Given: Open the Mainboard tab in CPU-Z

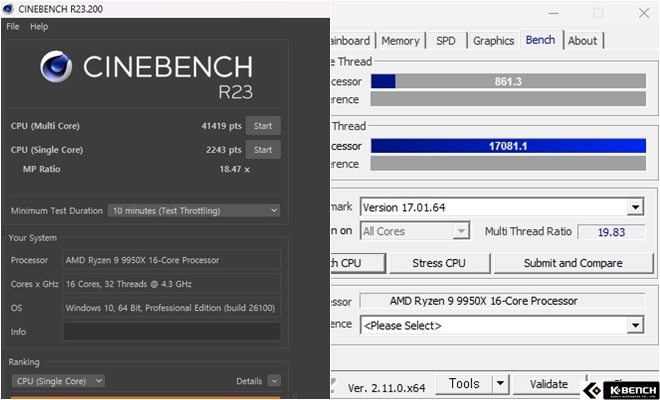Looking at the screenshot, I should 352,41.
